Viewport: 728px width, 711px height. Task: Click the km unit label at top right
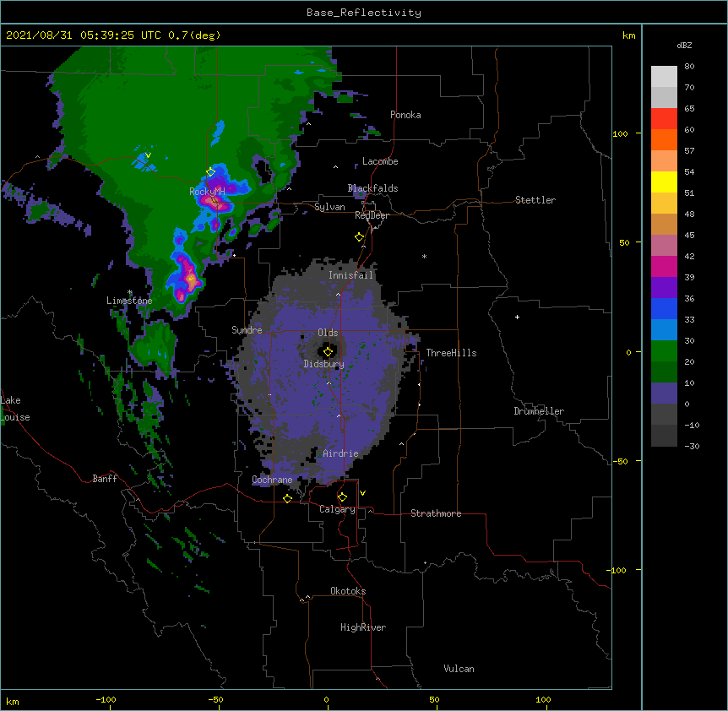[x=628, y=35]
